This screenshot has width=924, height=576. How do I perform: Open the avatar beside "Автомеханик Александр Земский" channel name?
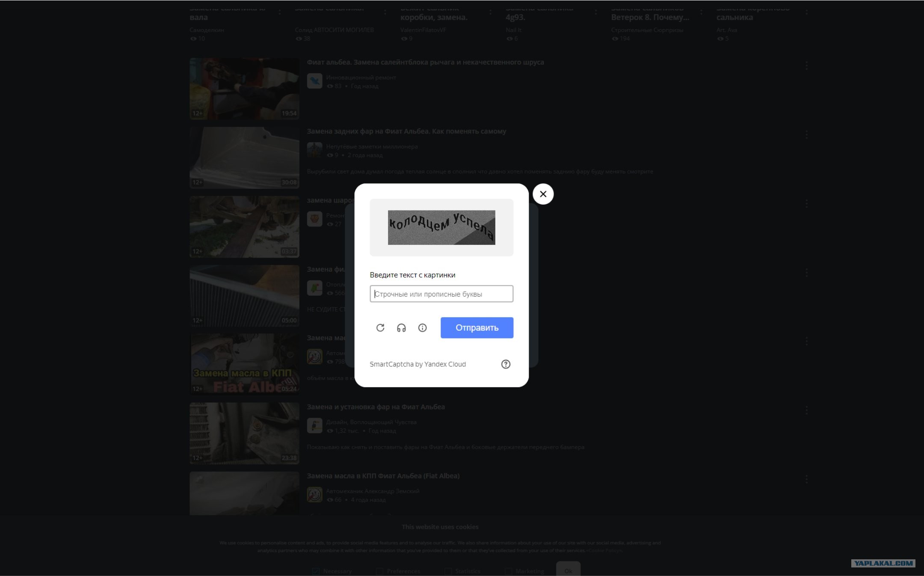[x=314, y=494]
